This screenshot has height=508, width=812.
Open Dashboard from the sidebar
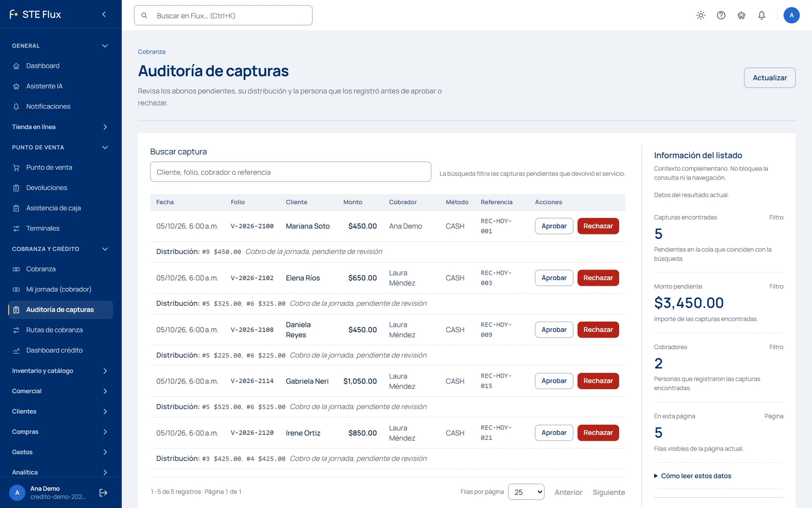(61, 66)
